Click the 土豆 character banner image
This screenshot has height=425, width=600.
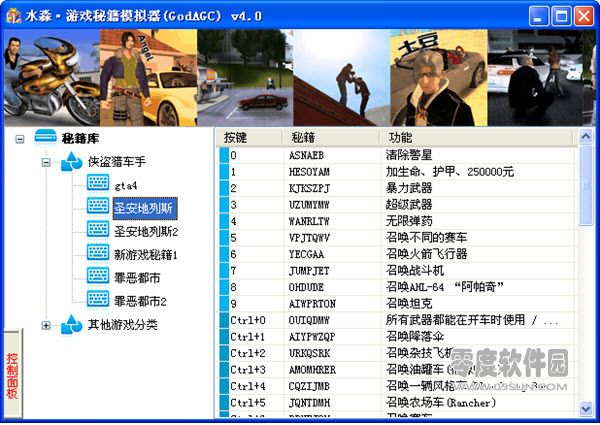coord(439,78)
